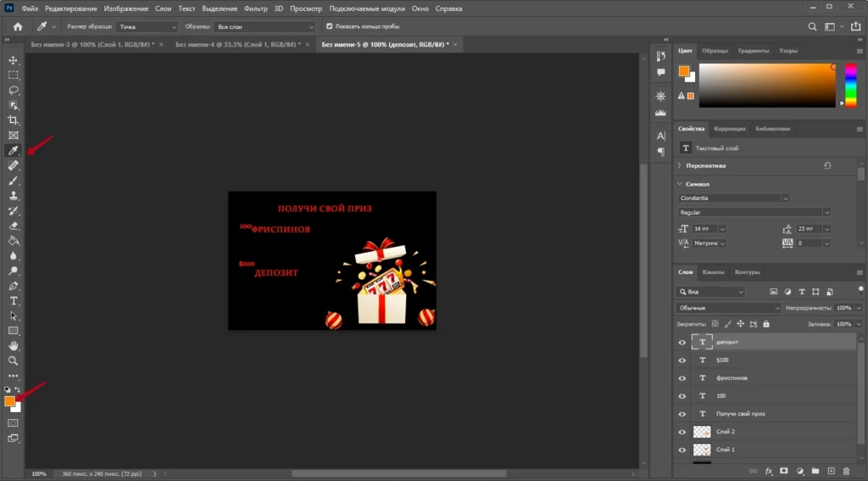Open blend mode 'Обычные' dropdown
The width and height of the screenshot is (868, 481).
point(727,308)
